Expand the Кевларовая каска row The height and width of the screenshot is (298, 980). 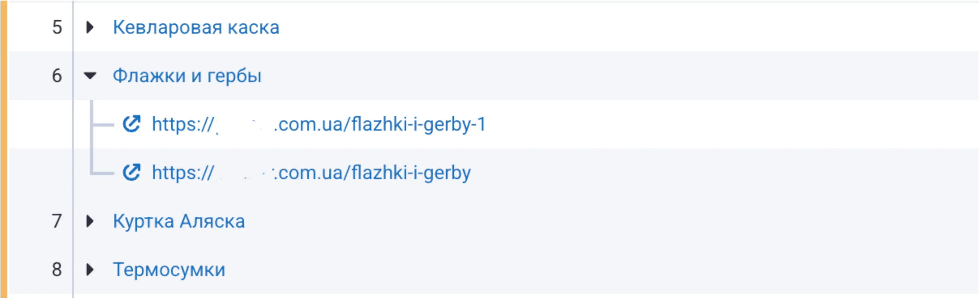90,27
